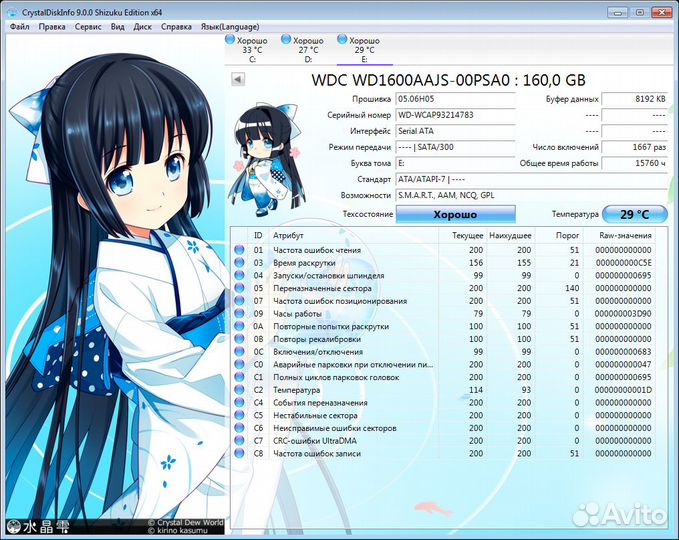Click the Raw-значения column header
Viewport: 679px width, 540px height.
click(x=625, y=236)
